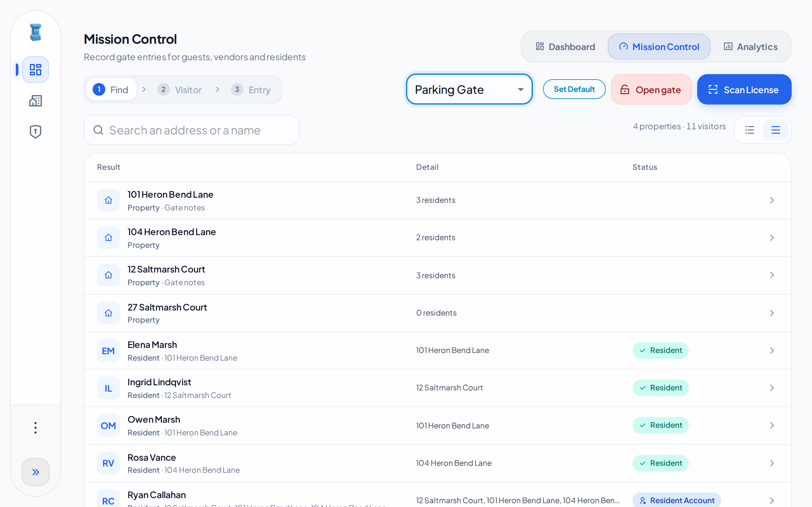Switch to the Dashboard tab
The image size is (812, 507).
pyautogui.click(x=565, y=47)
